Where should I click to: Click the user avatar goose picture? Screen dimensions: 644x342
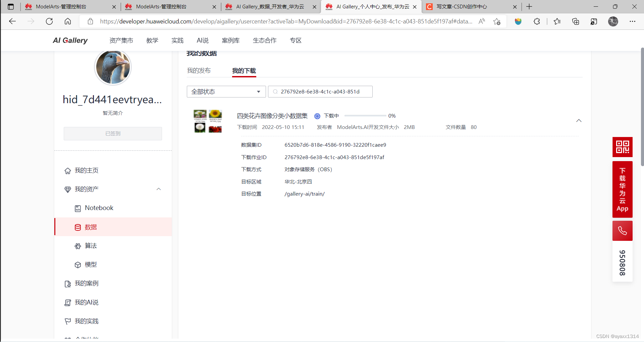click(x=113, y=67)
